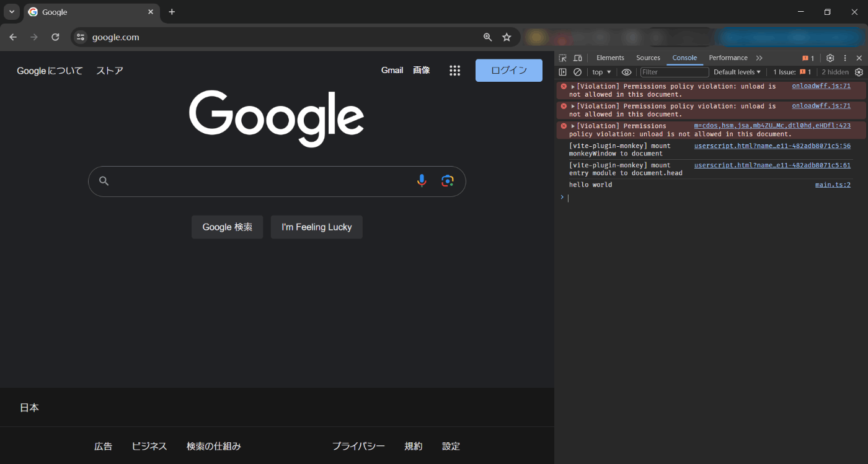Screen dimensions: 868x464
Task: Expand the second Violation message
Action: point(573,107)
